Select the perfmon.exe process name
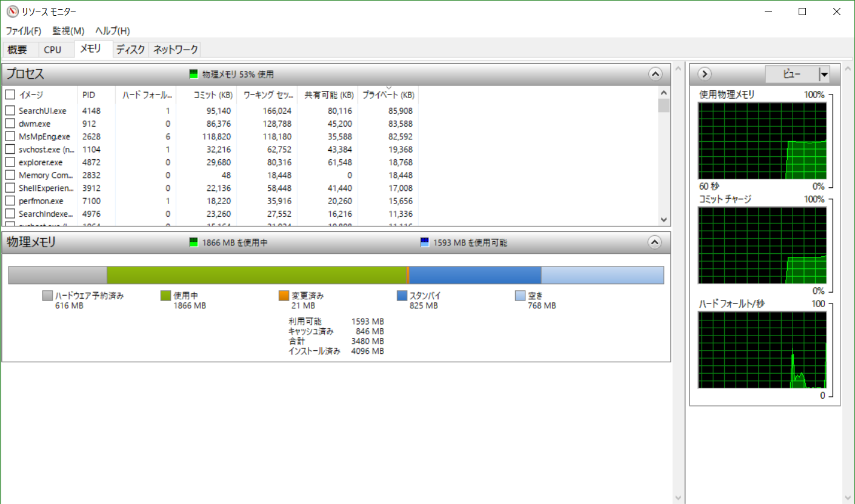Screen dimensions: 855x504 click(x=41, y=201)
